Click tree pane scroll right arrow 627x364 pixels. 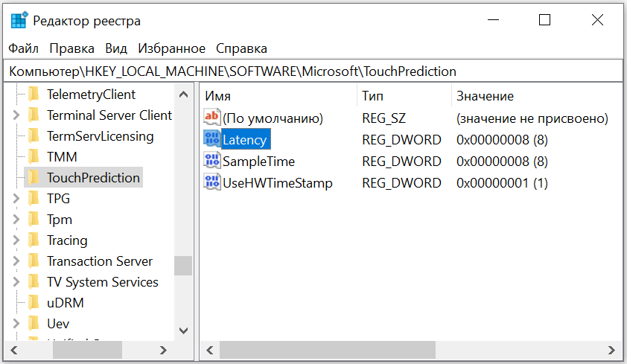pyautogui.click(x=163, y=351)
